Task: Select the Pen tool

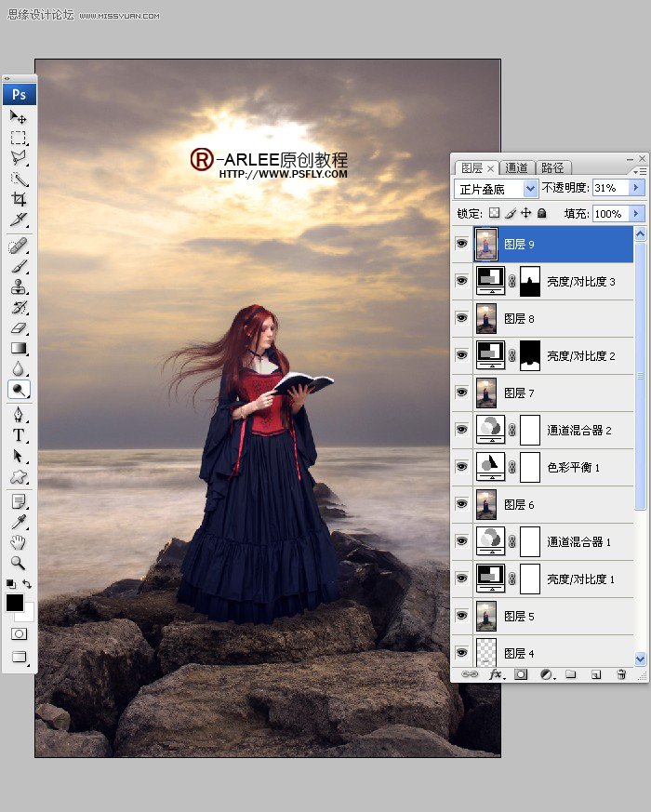Action: [x=18, y=414]
